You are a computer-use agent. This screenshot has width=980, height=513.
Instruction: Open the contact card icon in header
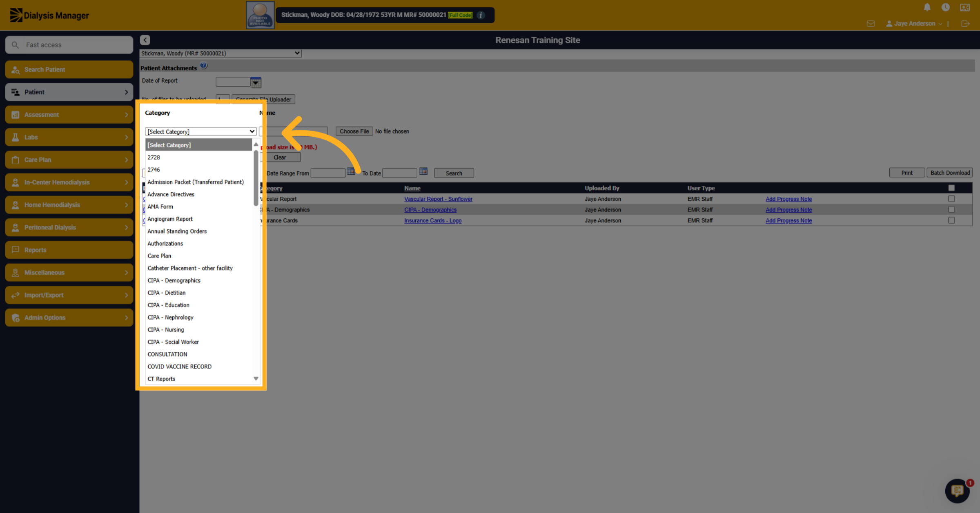coord(964,7)
